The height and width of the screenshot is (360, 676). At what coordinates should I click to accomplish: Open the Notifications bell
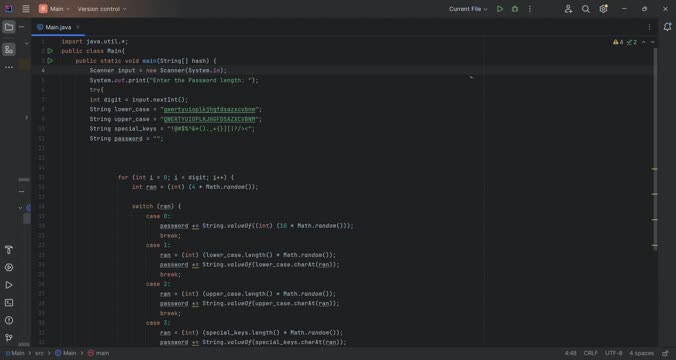[x=667, y=27]
